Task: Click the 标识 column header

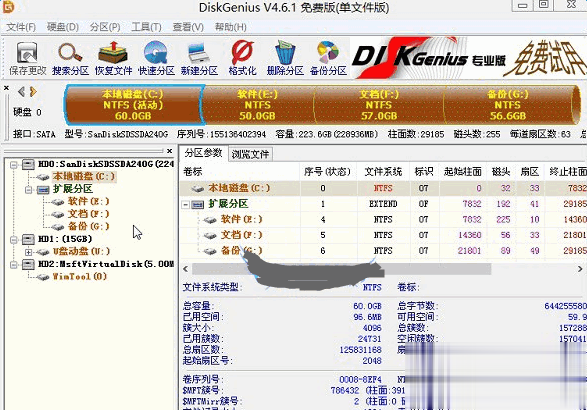Action: [424, 171]
